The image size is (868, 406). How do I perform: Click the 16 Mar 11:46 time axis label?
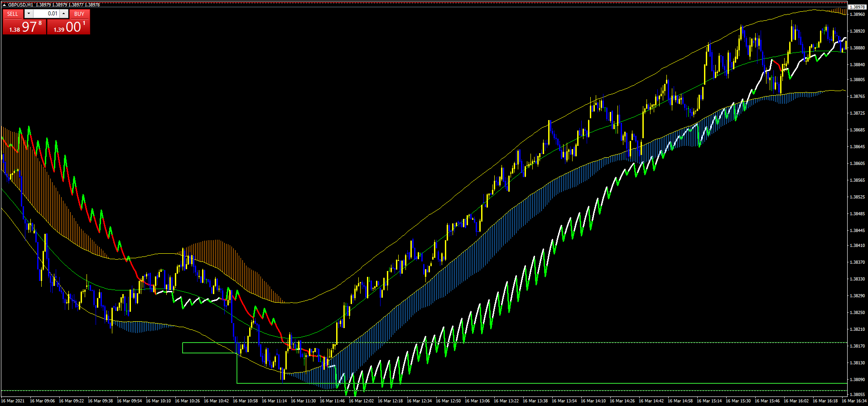[332, 401]
